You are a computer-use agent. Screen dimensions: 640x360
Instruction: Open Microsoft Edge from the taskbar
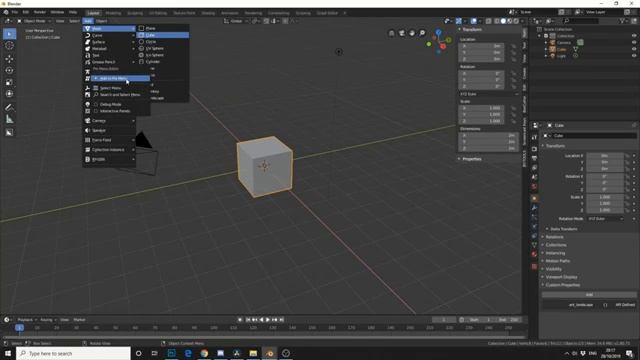click(x=188, y=353)
